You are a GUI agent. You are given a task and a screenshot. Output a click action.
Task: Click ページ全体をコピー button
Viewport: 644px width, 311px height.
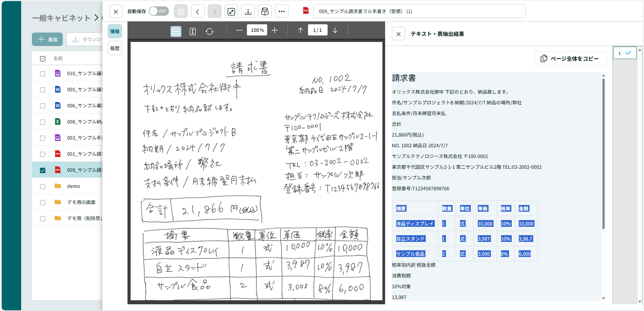pos(570,58)
